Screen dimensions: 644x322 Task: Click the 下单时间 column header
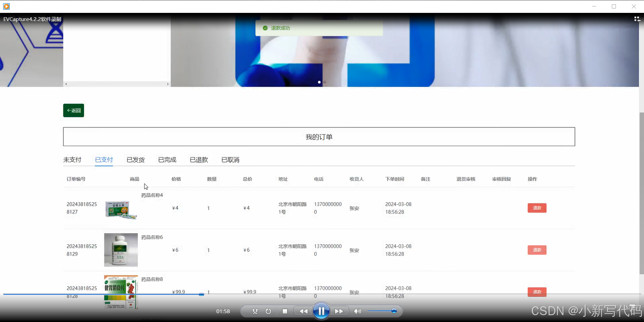click(x=394, y=179)
